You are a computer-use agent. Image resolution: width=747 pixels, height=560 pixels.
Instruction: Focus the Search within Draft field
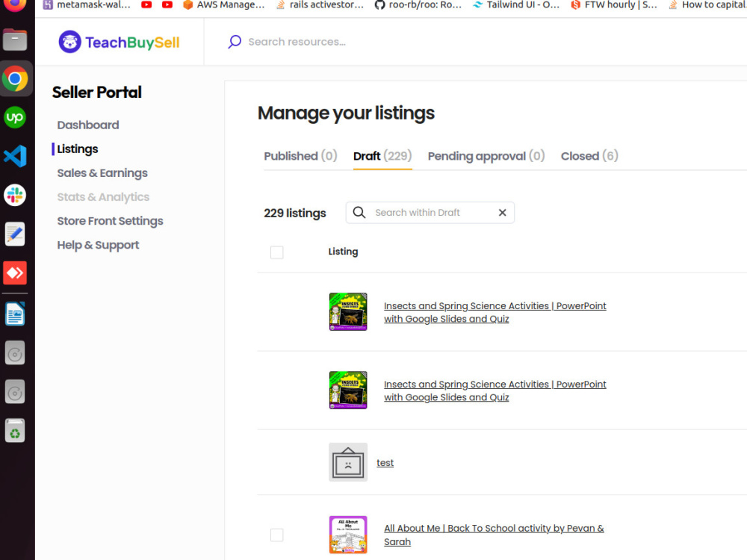tap(431, 213)
